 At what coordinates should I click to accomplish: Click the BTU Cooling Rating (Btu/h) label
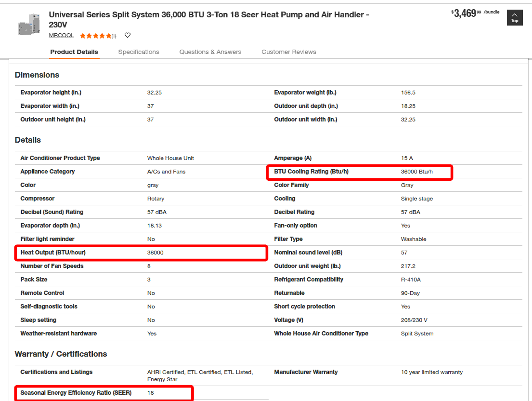pyautogui.click(x=311, y=172)
